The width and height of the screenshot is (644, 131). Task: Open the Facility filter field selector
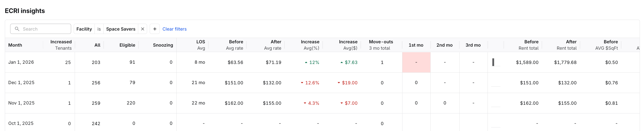[84, 29]
